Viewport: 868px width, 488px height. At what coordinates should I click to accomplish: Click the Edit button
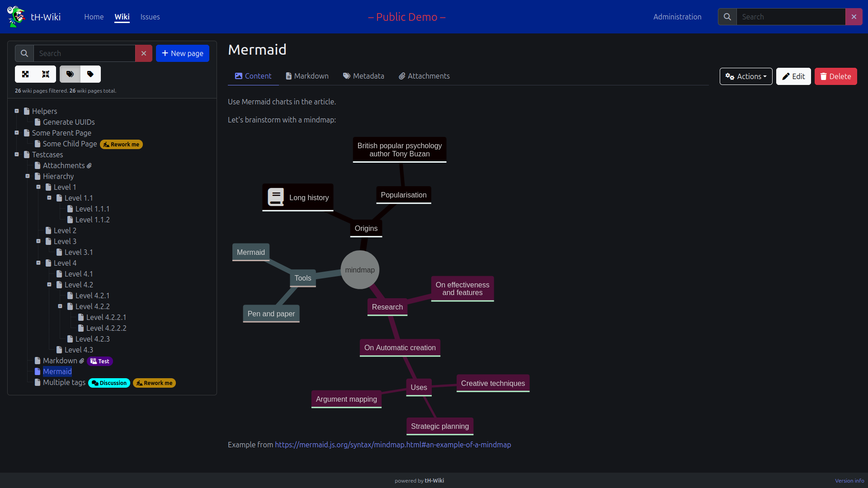pyautogui.click(x=793, y=76)
